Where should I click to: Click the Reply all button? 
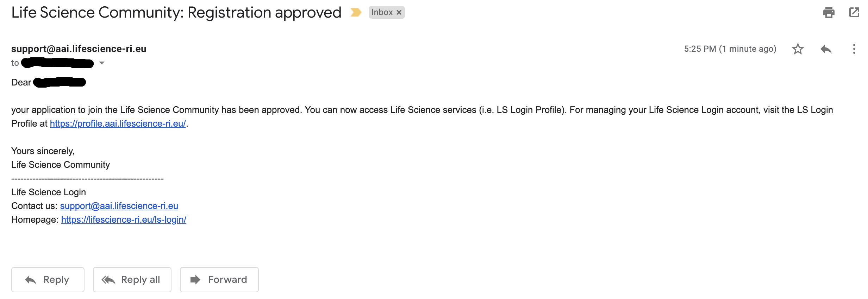coord(132,280)
